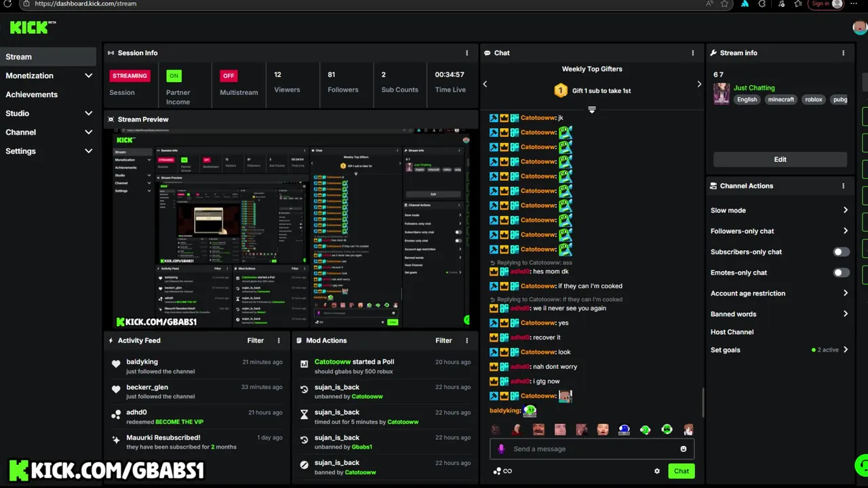Click the pause chat scroll icon
Image resolution: width=868 pixels, height=488 pixels.
[591, 110]
